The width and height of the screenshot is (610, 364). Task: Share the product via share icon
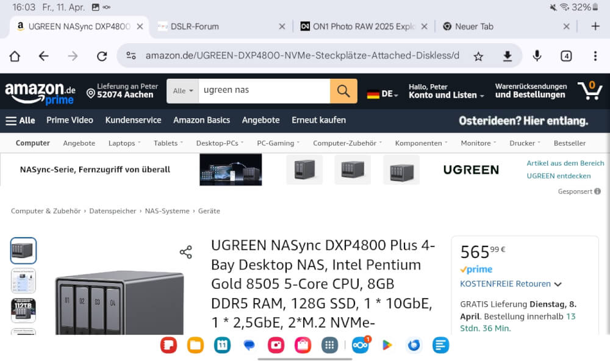pos(186,252)
